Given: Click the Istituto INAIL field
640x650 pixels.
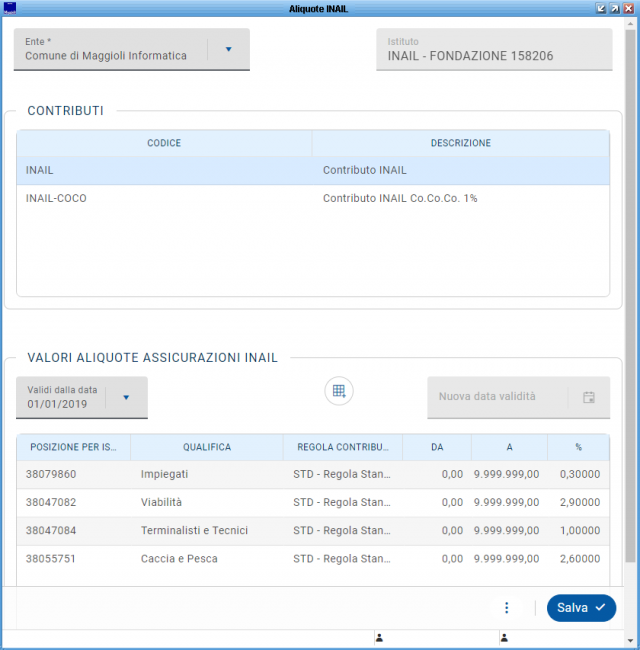Looking at the screenshot, I should (494, 50).
